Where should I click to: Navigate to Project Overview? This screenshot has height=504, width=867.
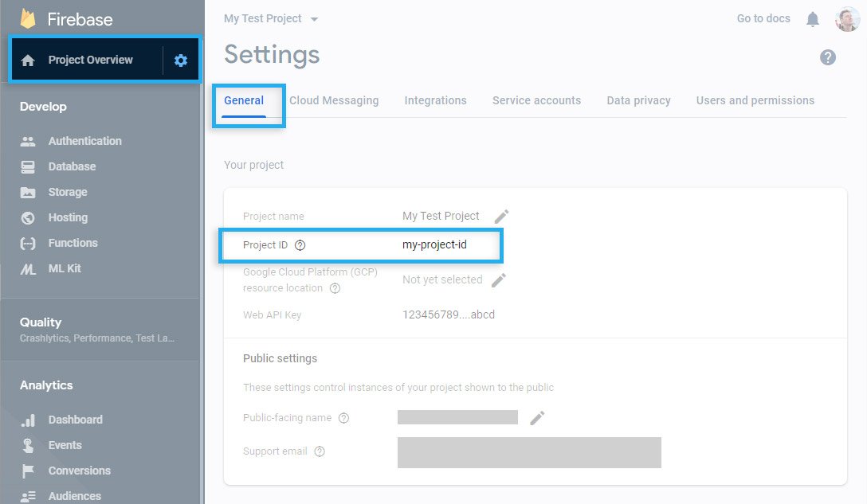90,61
